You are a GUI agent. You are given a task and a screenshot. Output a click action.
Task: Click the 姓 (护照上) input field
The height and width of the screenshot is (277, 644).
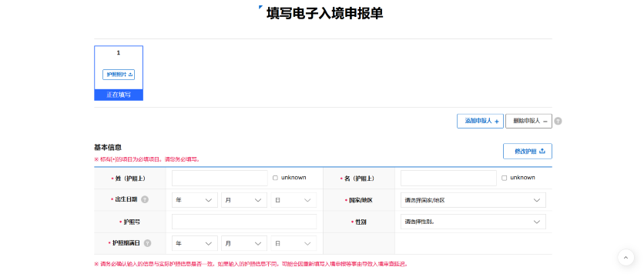220,178
